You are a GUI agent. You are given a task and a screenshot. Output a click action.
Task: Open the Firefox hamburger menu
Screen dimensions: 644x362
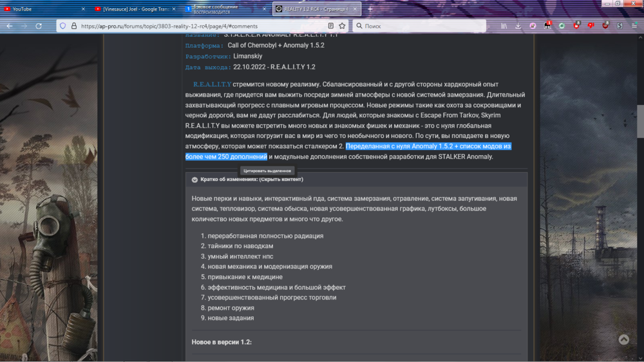click(x=634, y=26)
